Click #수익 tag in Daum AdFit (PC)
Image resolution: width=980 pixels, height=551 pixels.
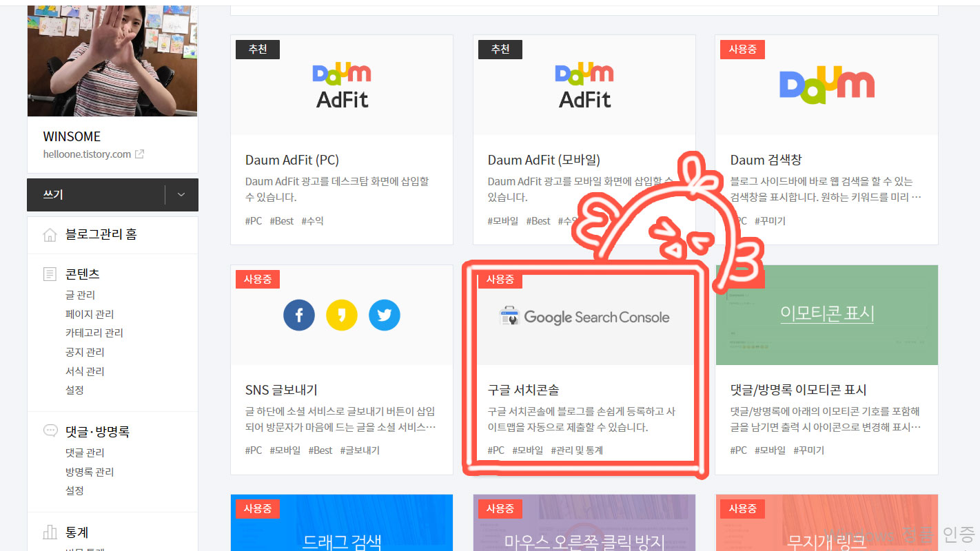(x=312, y=221)
